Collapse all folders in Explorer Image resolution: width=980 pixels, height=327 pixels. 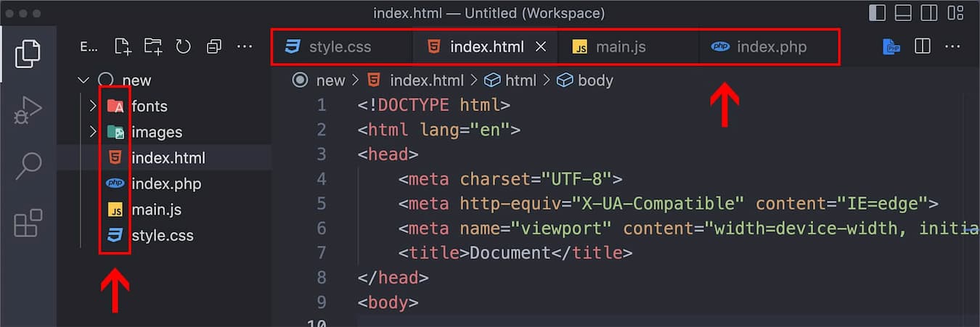coord(213,47)
